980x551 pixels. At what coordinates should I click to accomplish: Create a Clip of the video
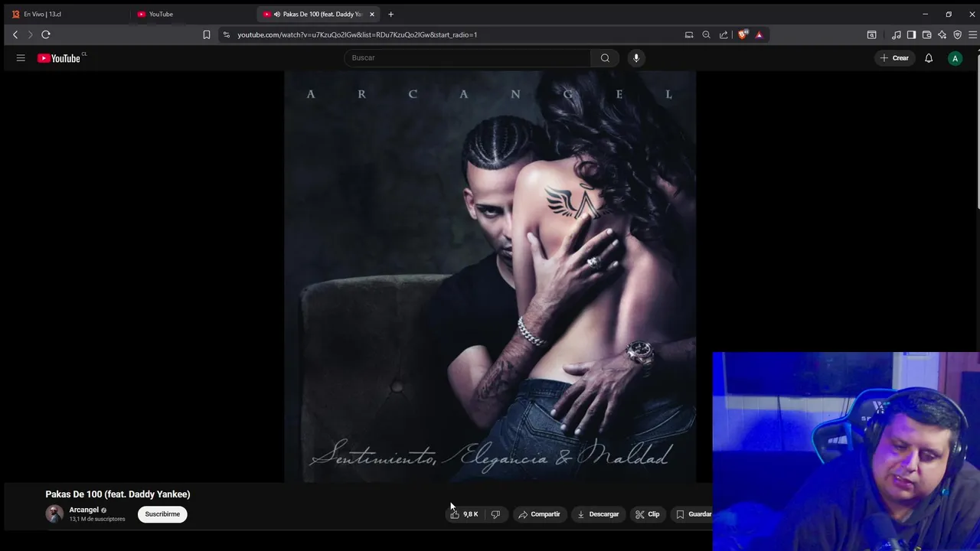(648, 514)
